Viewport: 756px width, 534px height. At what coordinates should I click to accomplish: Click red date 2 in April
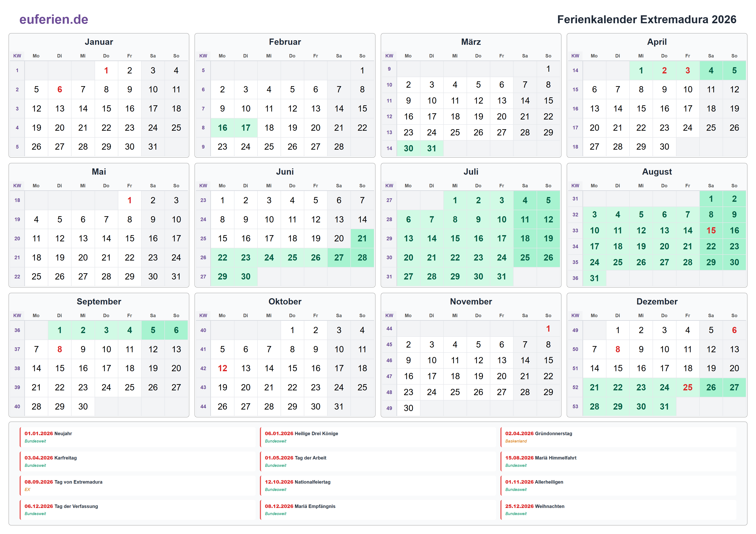pos(664,70)
